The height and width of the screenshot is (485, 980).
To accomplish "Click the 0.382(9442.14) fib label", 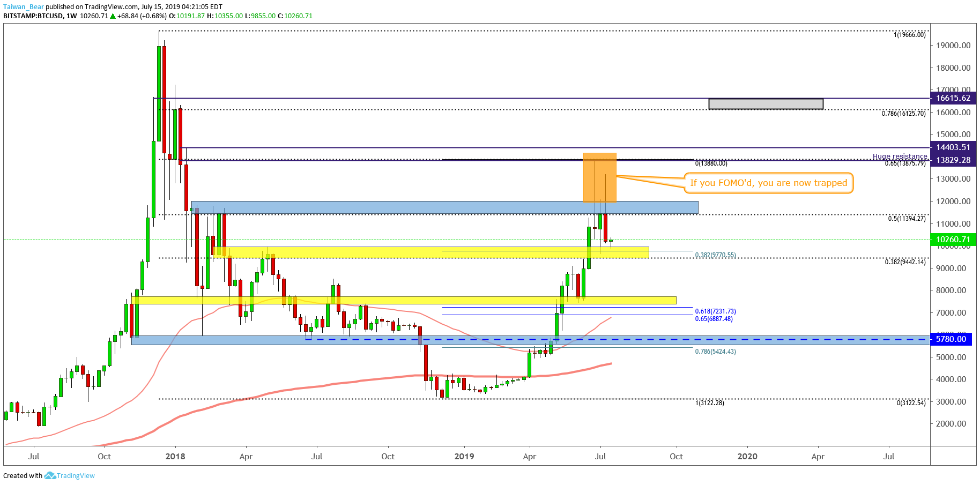I will (x=905, y=262).
